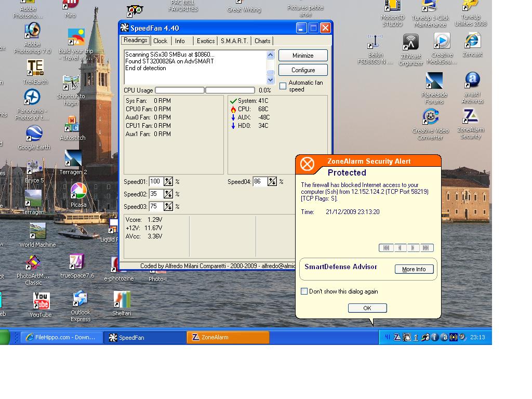The width and height of the screenshot is (532, 399).
Task: Adjust the Speed03 percentage spinner arrows
Action: pos(168,206)
